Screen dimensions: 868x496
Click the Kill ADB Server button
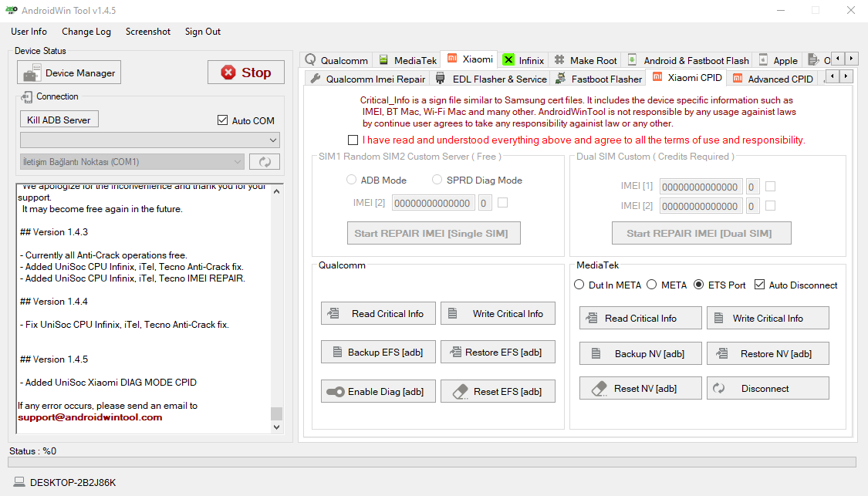pyautogui.click(x=59, y=120)
